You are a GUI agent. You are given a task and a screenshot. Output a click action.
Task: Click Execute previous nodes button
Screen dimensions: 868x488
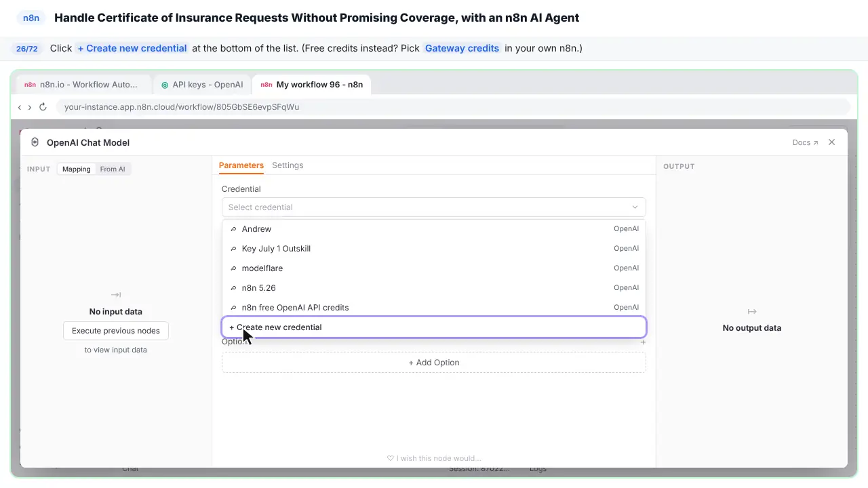click(116, 331)
